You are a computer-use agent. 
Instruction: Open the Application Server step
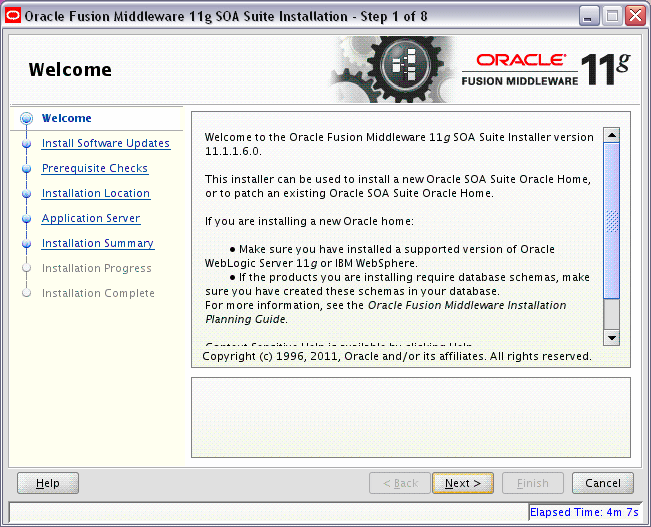[91, 218]
